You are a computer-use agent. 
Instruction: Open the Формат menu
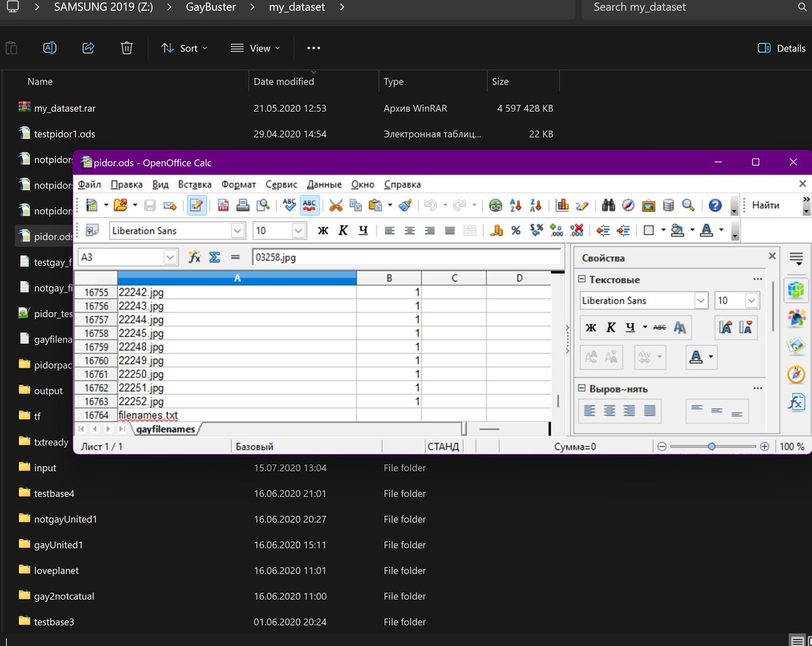(x=239, y=184)
